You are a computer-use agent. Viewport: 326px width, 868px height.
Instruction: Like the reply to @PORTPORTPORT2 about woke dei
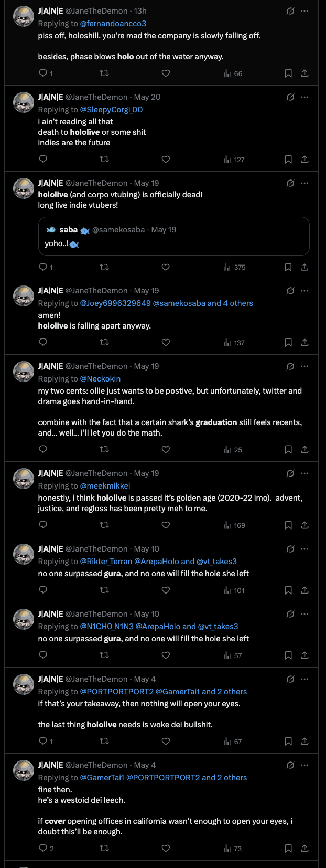pos(166,741)
